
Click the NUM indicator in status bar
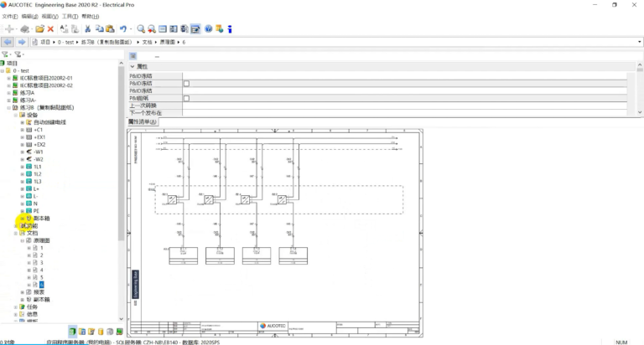621,342
